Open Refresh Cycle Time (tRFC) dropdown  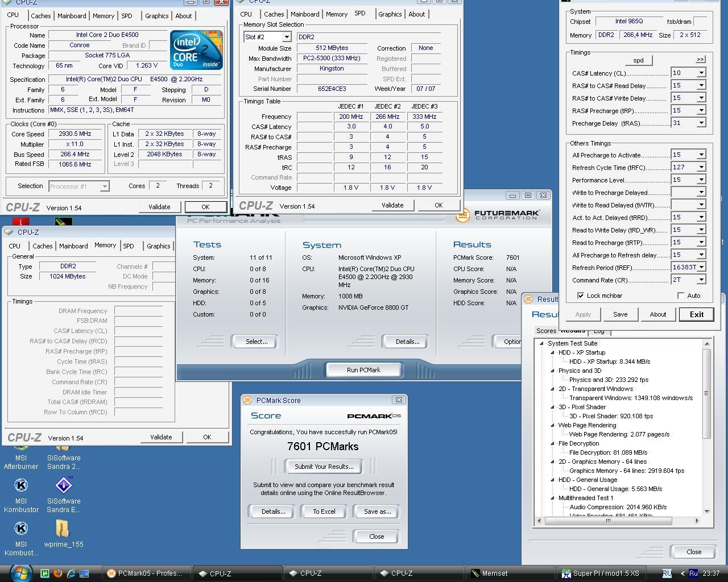tap(701, 167)
